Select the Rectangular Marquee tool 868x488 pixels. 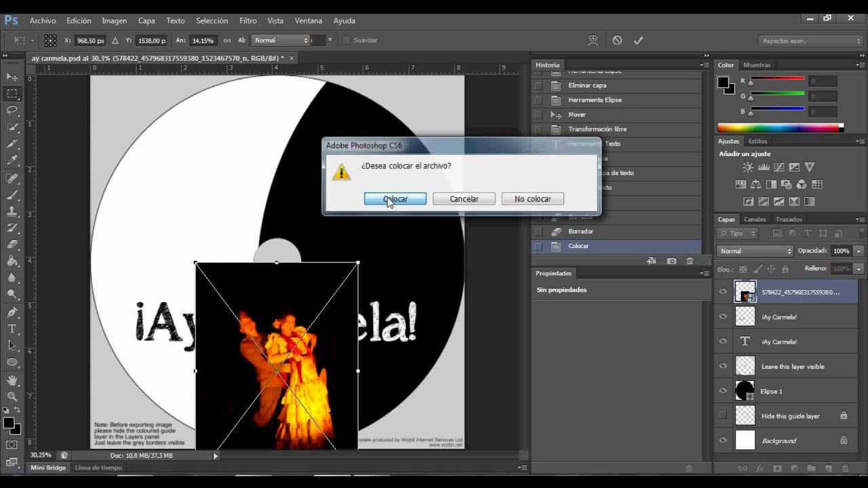pyautogui.click(x=12, y=94)
